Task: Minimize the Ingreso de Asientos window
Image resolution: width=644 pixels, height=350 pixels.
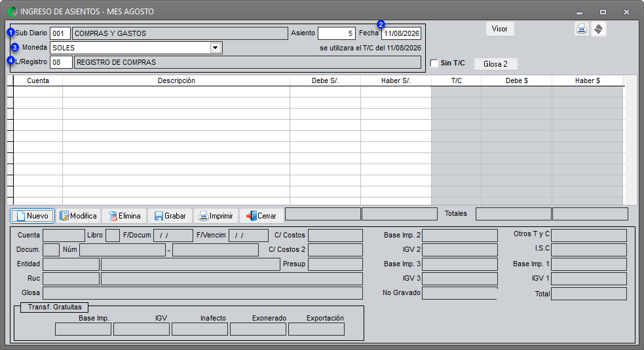Action: click(x=579, y=12)
